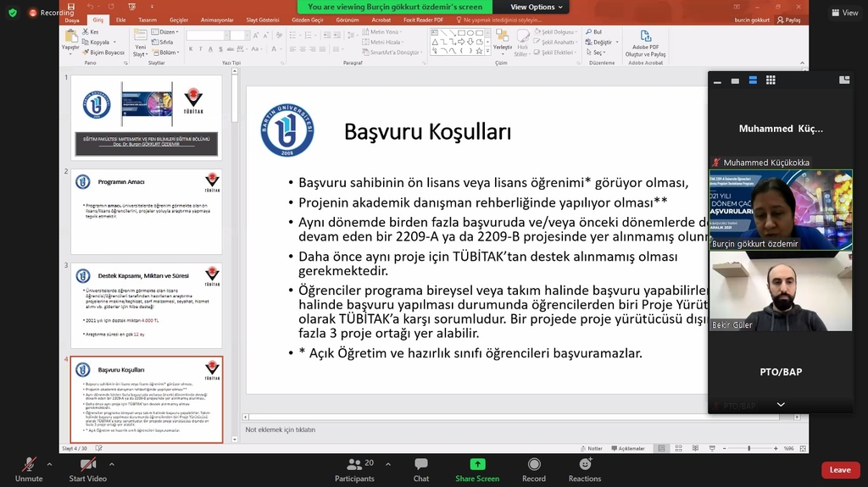Select the highlighted vertical strip video layout
The image size is (868, 487).
[753, 80]
